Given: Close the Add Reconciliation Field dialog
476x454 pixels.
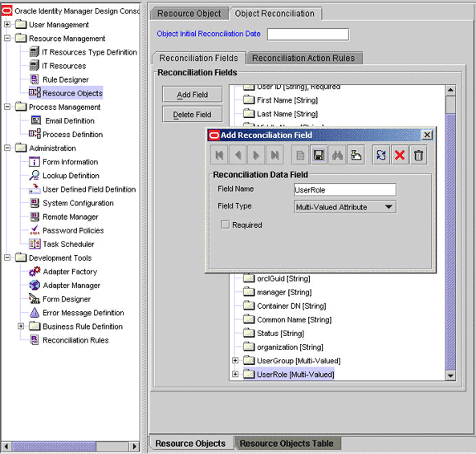Looking at the screenshot, I should coord(427,135).
